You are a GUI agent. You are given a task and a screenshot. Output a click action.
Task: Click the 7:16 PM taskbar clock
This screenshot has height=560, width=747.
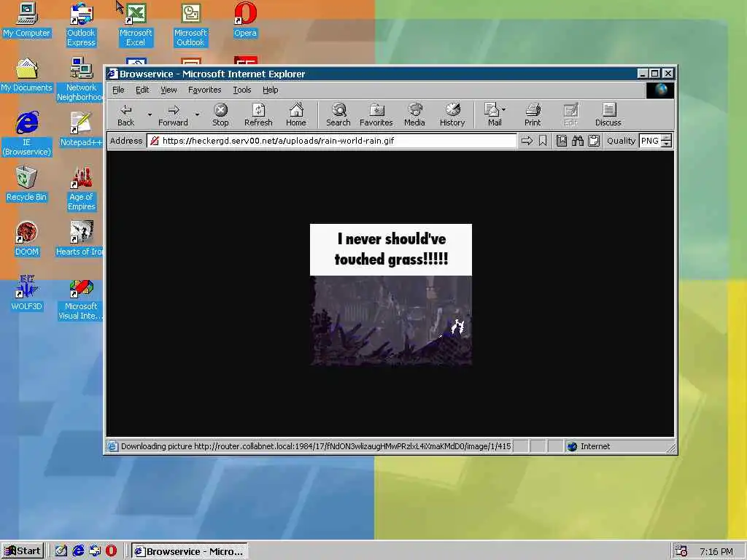coord(716,551)
